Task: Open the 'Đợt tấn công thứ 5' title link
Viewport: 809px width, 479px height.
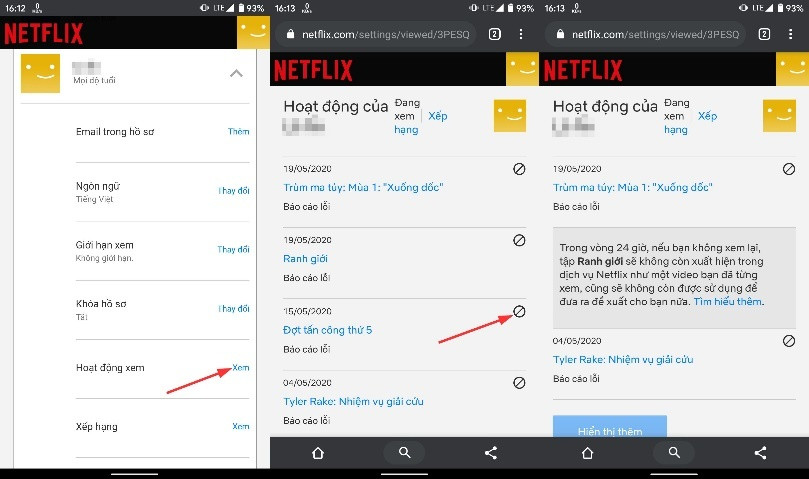Action: [328, 330]
